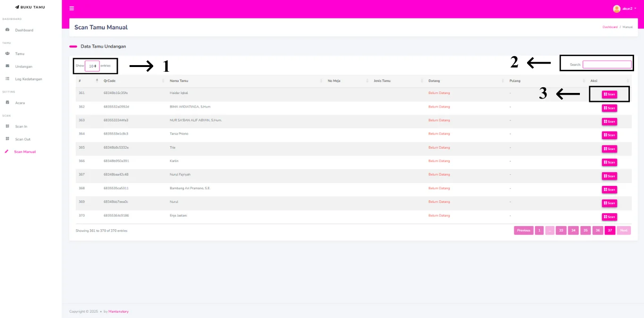Click the Undangan envelope icon in sidebar
Image resolution: width=644 pixels, height=318 pixels.
[8, 67]
